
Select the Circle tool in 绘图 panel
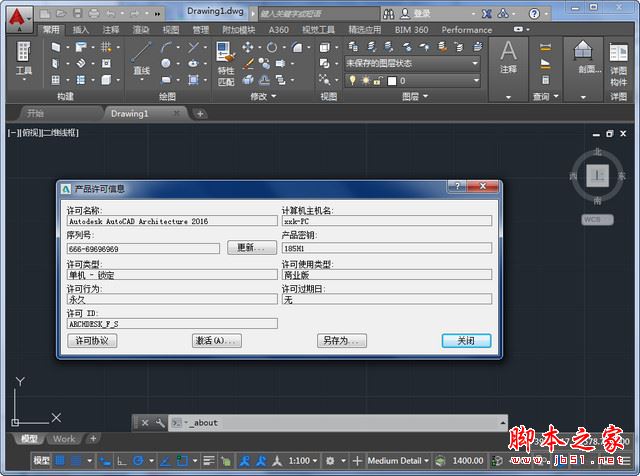[x=166, y=63]
